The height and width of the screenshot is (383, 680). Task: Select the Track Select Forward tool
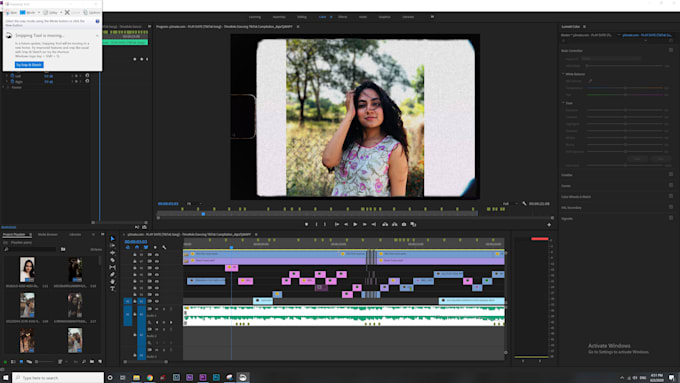tap(113, 246)
